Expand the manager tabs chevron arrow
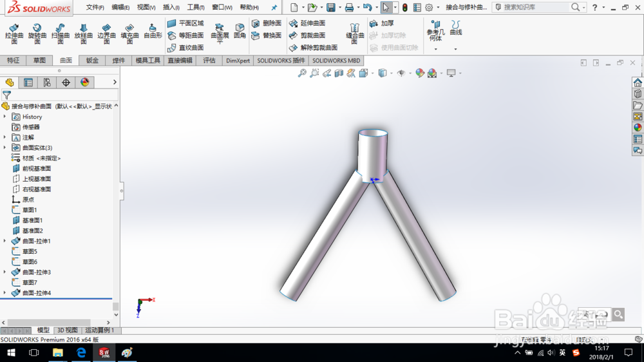Viewport: 644px width, 362px height. pos(115,82)
